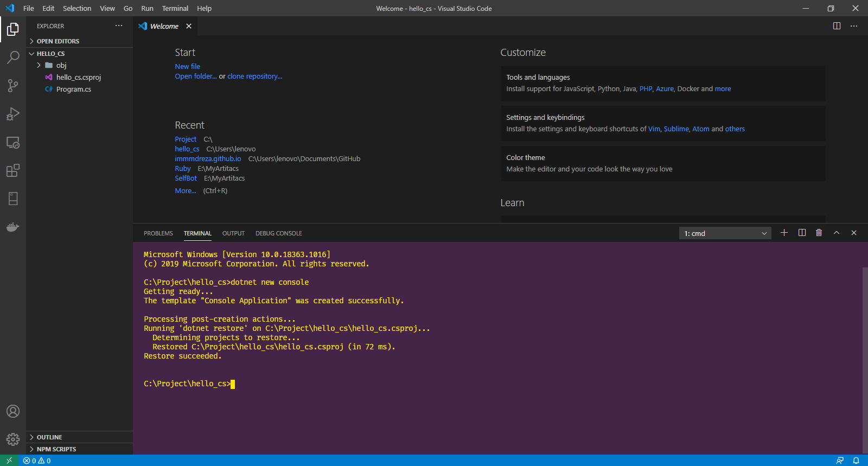Click the terminal vertical scrollbar
The height and width of the screenshot is (466, 868).
[x=865, y=360]
